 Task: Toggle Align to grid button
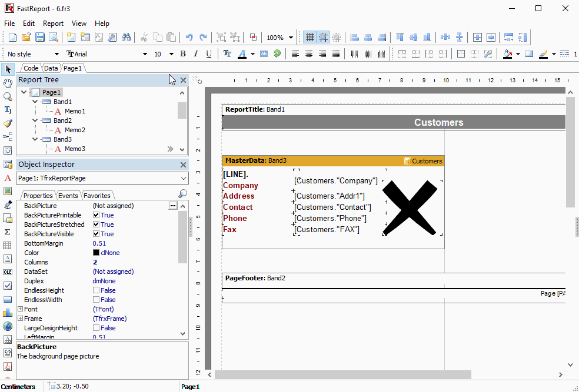[x=324, y=37]
